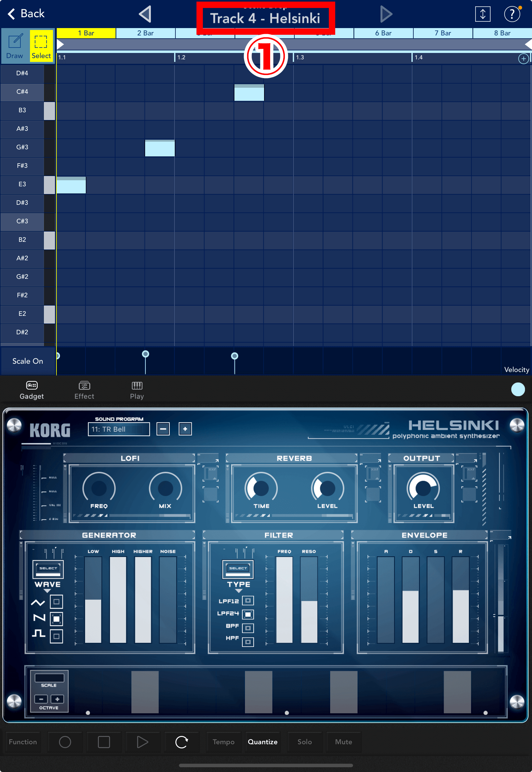Image resolution: width=532 pixels, height=772 pixels.
Task: Tap the vertical expand view icon
Action: [482, 14]
